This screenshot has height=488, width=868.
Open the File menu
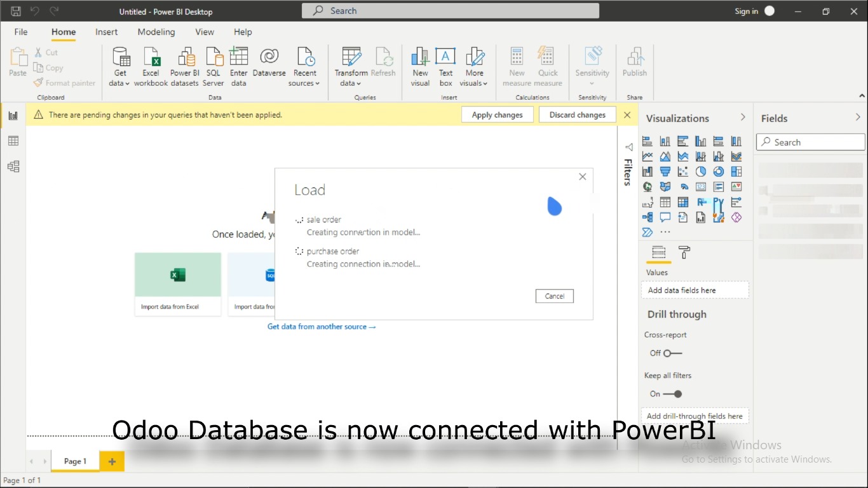pos(21,32)
